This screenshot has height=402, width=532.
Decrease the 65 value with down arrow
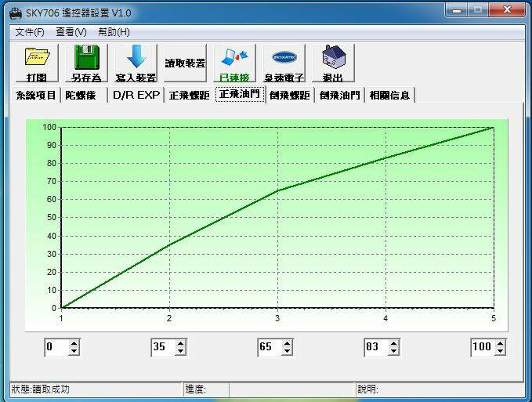[287, 351]
